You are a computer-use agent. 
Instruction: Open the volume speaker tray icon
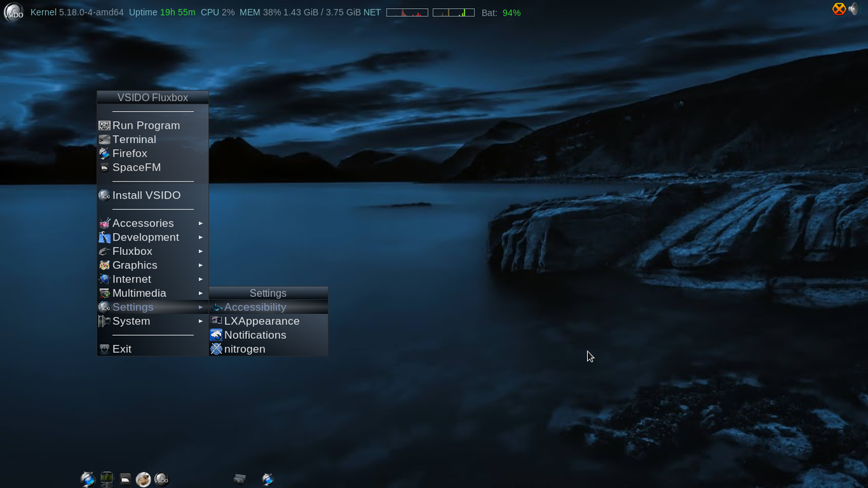pos(853,9)
